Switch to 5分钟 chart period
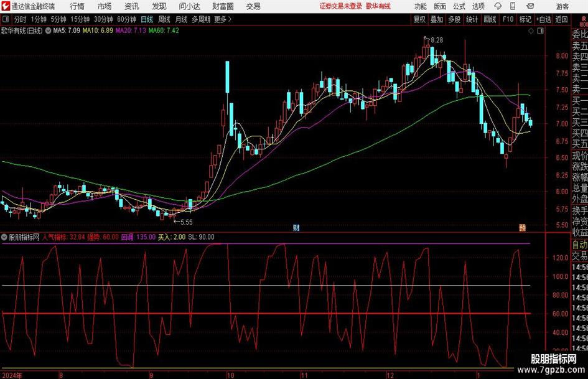588x379 pixels. [x=58, y=19]
